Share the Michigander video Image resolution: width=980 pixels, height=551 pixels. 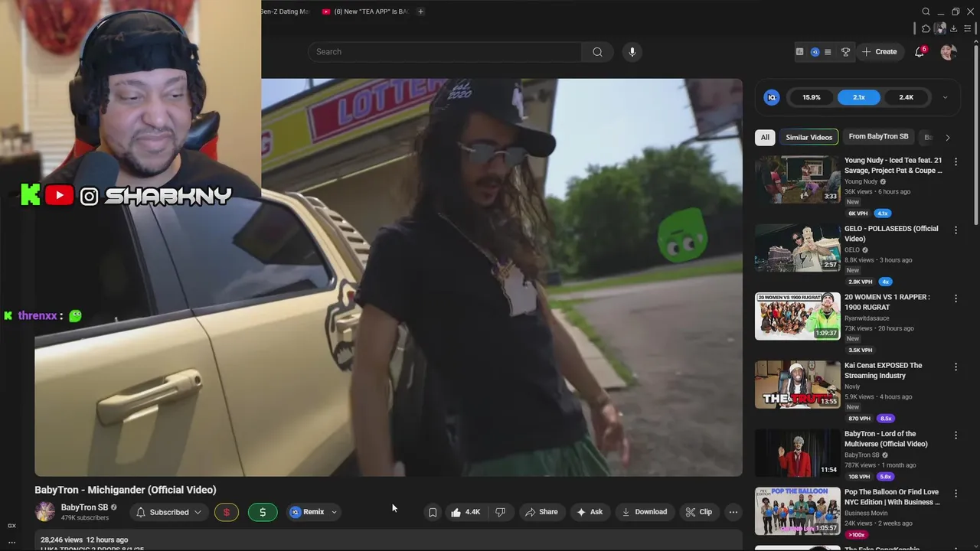click(x=541, y=512)
